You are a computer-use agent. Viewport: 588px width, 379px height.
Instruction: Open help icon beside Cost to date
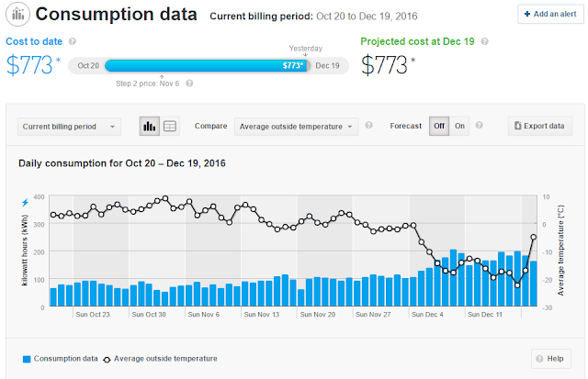[x=73, y=41]
